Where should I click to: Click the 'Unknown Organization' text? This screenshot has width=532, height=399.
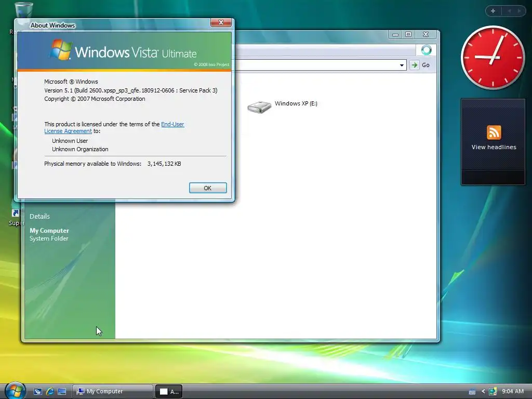pos(80,149)
